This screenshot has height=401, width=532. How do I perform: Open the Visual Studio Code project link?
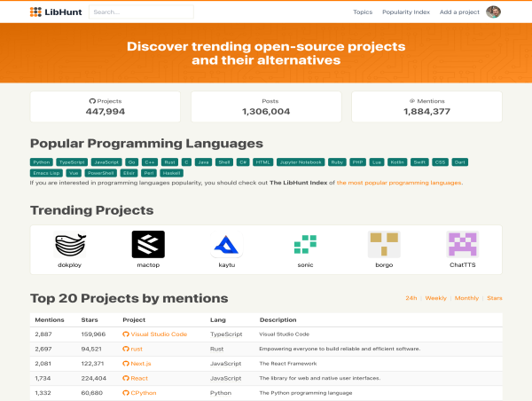click(x=159, y=334)
